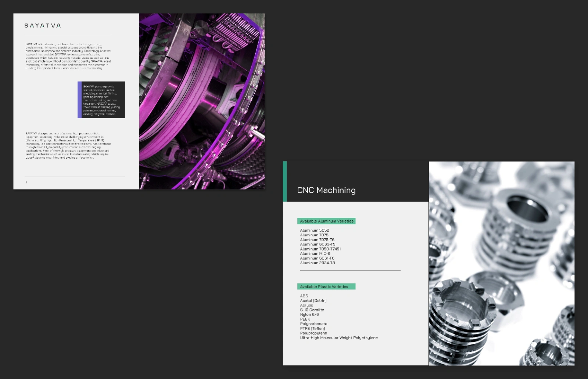Select the purple turbine engine image
Image resolution: width=588 pixels, height=379 pixels.
pos(202,101)
